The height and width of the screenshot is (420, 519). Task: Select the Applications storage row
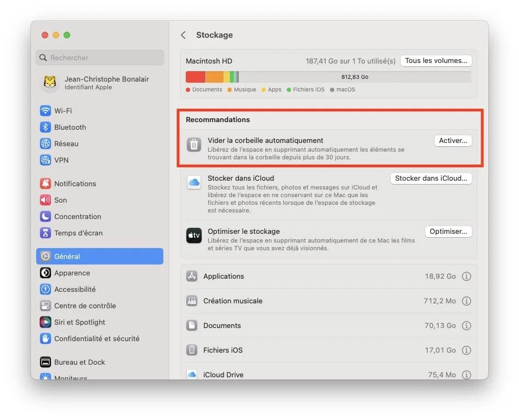[x=328, y=277]
